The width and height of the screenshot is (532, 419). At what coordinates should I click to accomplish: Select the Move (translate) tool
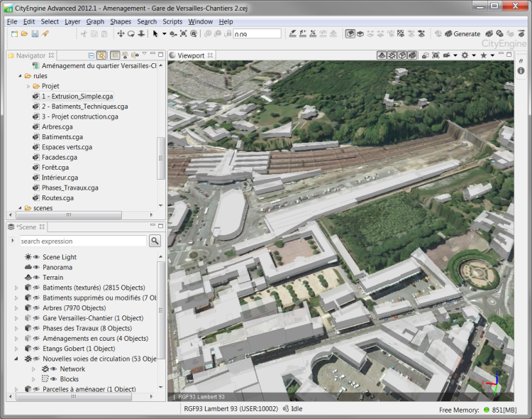(x=121, y=33)
